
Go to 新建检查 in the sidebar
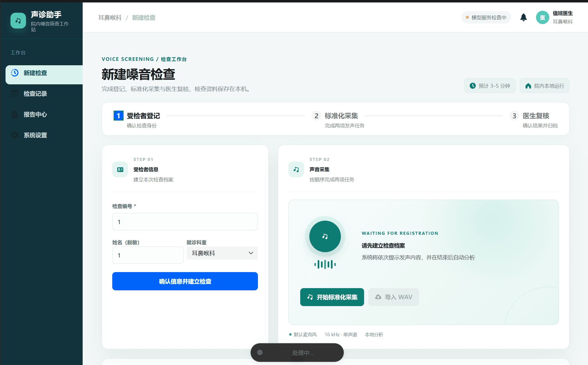[x=44, y=75]
